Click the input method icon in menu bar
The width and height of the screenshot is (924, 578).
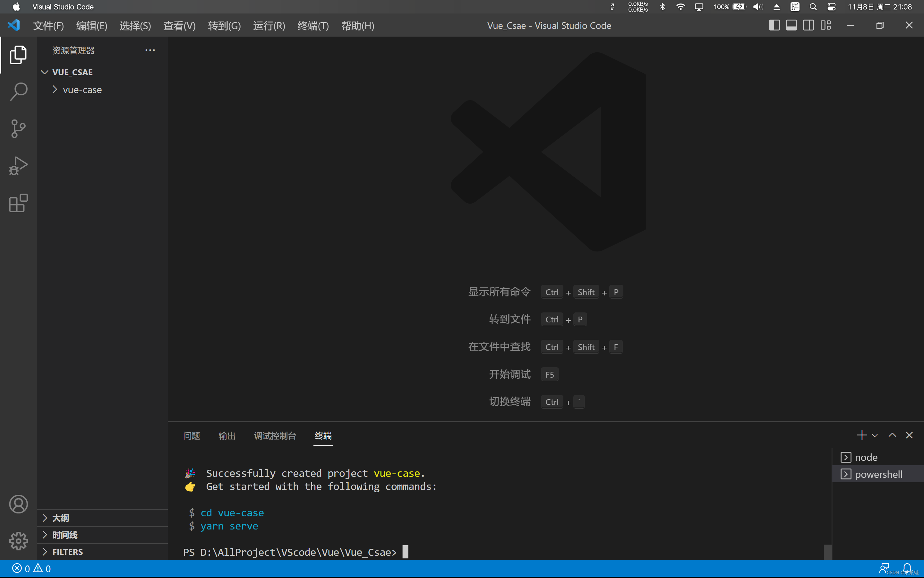click(x=795, y=7)
